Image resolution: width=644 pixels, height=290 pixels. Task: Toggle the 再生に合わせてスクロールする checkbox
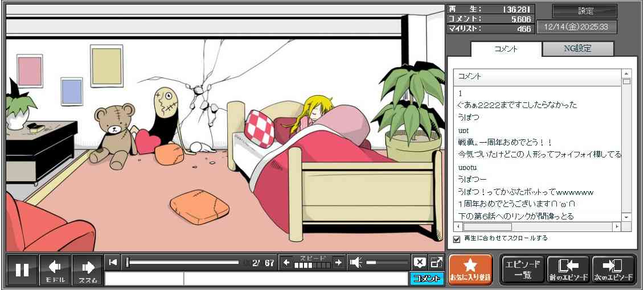[457, 239]
